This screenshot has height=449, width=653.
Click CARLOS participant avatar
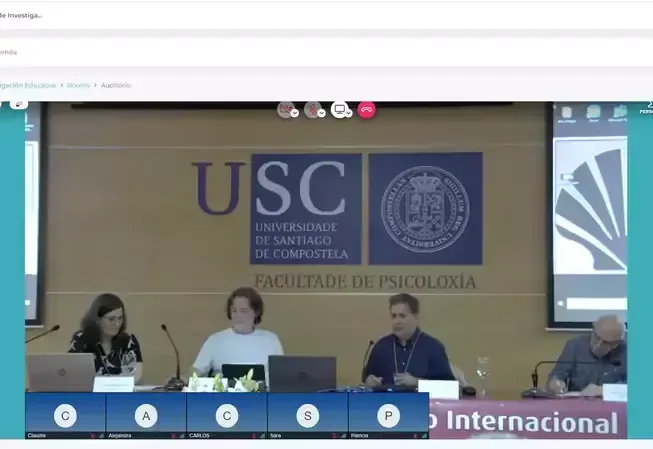(226, 414)
